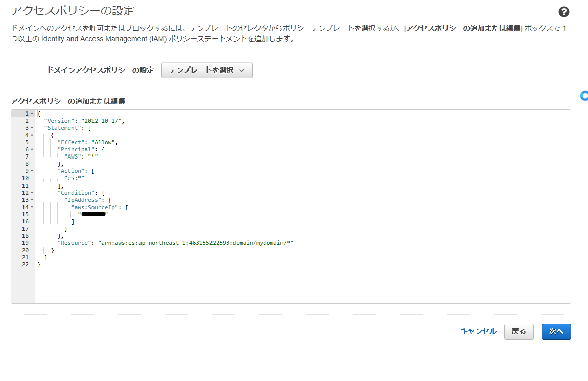588x381 pixels.
Task: Open the テンプレートを選択 dropdown
Action: click(x=206, y=70)
